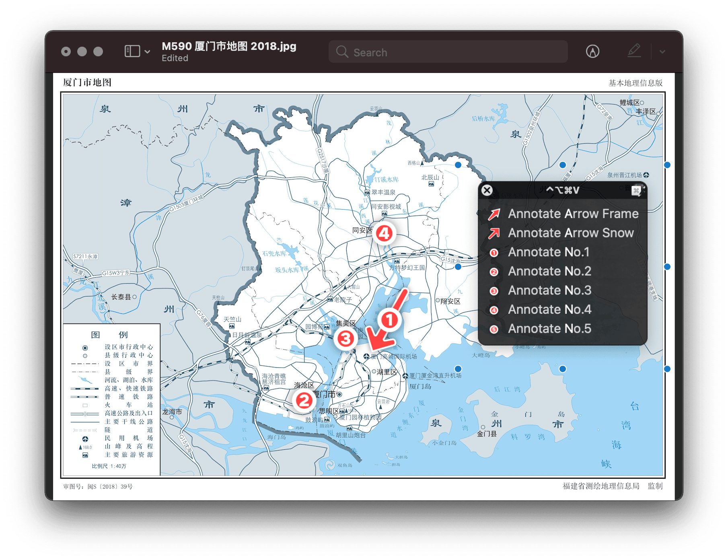
Task: Toggle the sidebar view button in toolbar
Action: tap(132, 51)
